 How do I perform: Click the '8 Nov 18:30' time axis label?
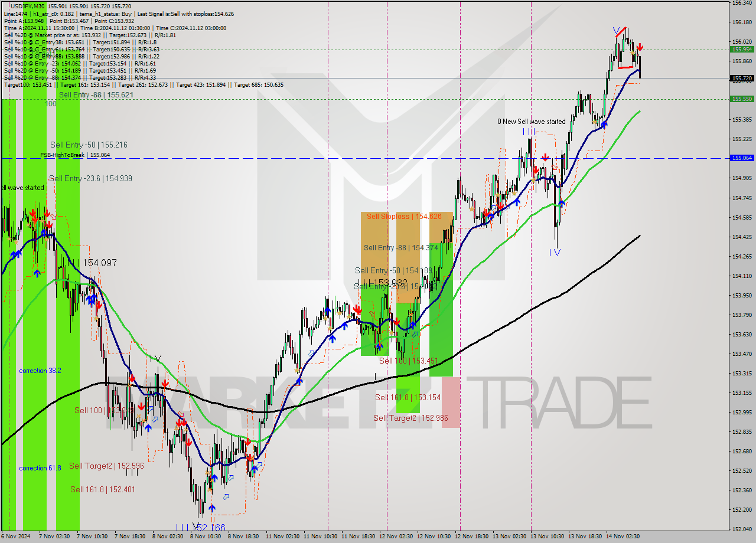coord(243,537)
